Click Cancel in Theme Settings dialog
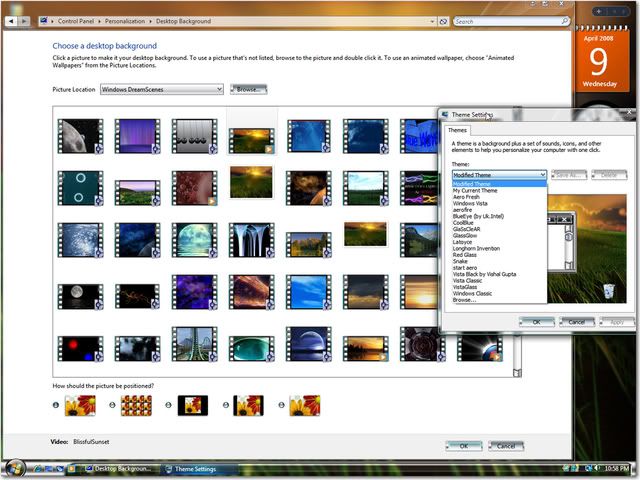Screen dimensions: 640x480 (577, 322)
